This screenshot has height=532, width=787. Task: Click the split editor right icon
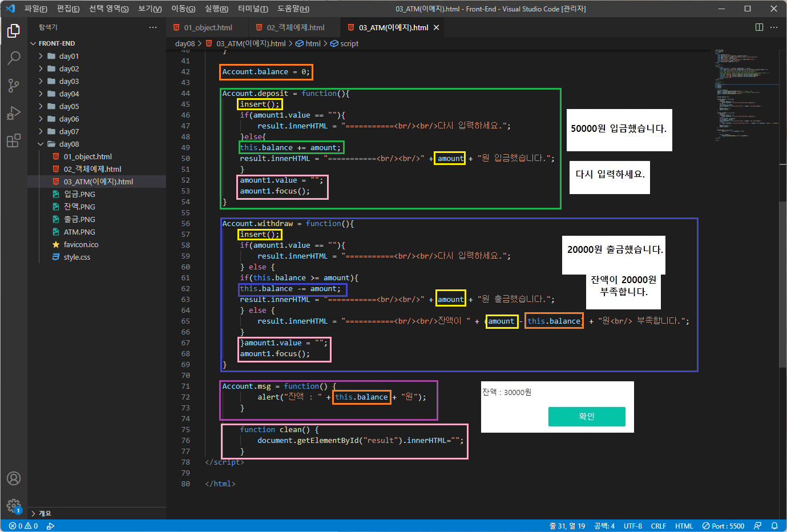coord(759,27)
